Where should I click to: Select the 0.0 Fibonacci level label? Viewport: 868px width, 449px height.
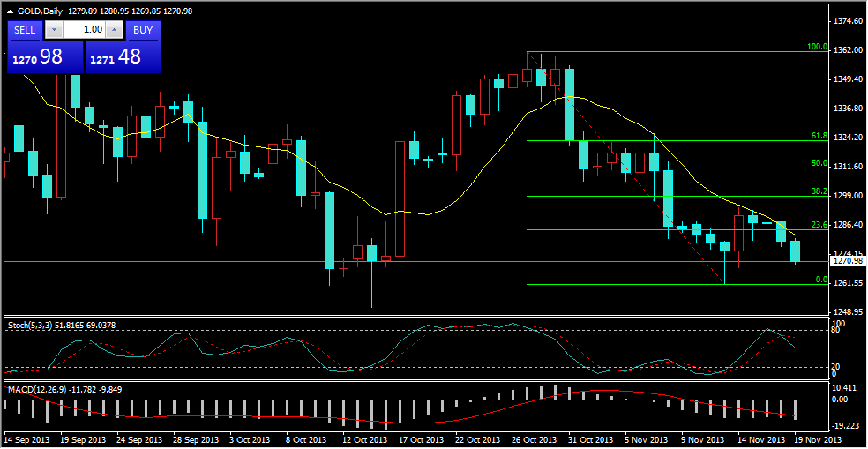(820, 280)
